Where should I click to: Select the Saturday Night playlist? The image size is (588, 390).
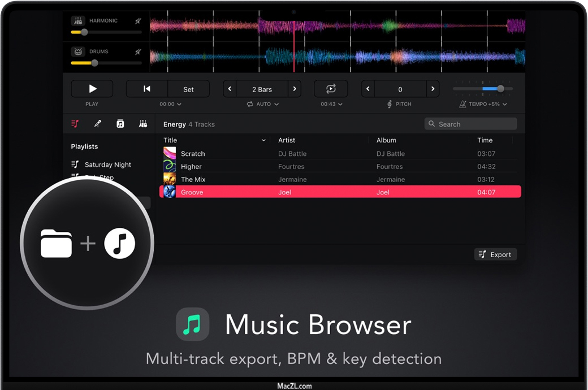[107, 164]
